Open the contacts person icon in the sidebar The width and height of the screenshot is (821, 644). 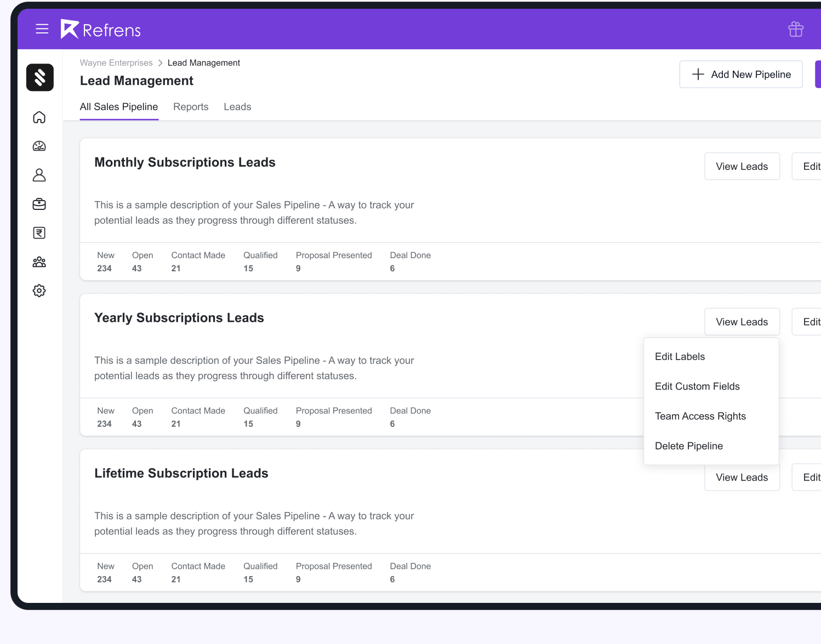[x=39, y=175]
